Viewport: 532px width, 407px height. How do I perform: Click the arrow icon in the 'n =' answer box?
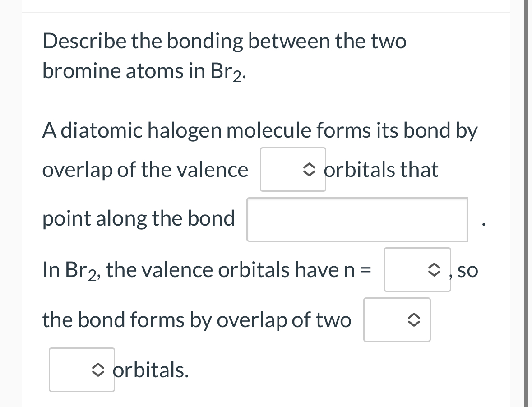[x=435, y=269]
